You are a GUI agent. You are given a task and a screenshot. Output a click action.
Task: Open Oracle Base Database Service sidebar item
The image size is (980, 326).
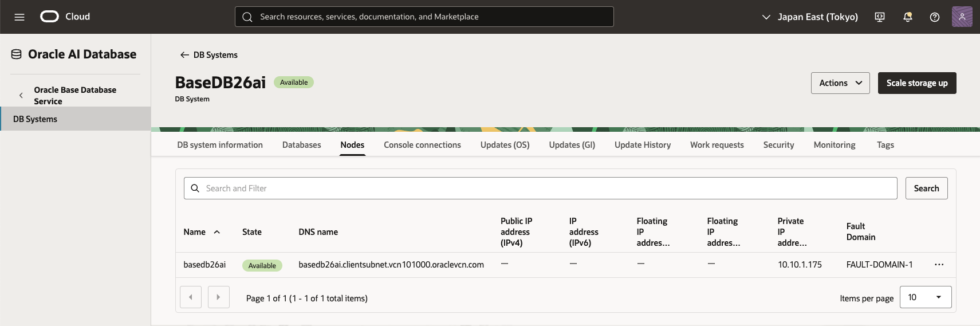(75, 96)
